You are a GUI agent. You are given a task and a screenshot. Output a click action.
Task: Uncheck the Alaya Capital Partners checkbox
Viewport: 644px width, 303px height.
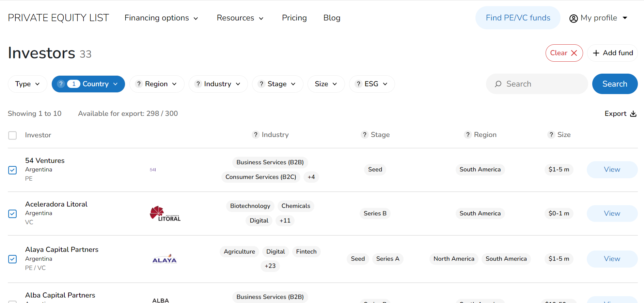[13, 259]
